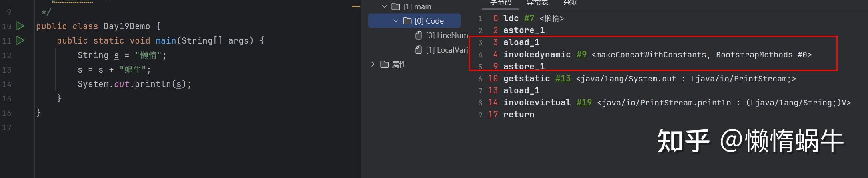Open the #13 getstatic constant link
Image resolution: width=868 pixels, height=178 pixels.
[x=563, y=79]
